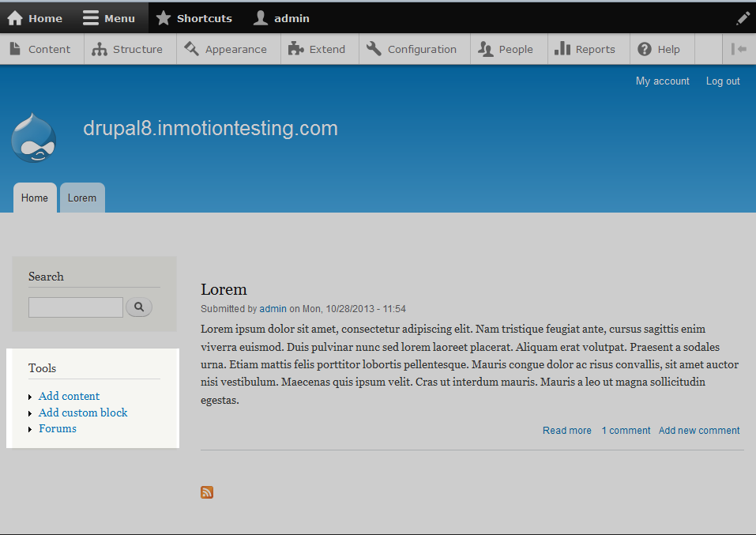Click the 1 comment link
The height and width of the screenshot is (535, 756).
[x=626, y=431]
